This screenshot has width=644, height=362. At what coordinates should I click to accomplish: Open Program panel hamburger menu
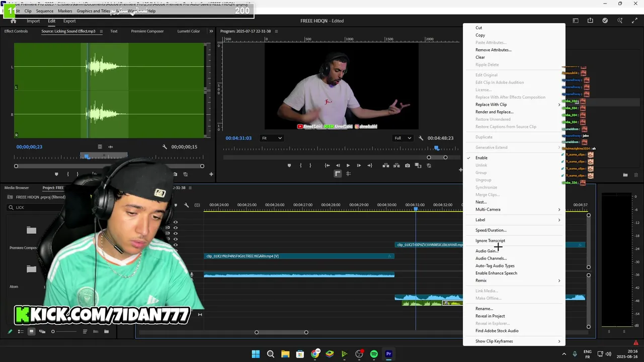(x=276, y=31)
